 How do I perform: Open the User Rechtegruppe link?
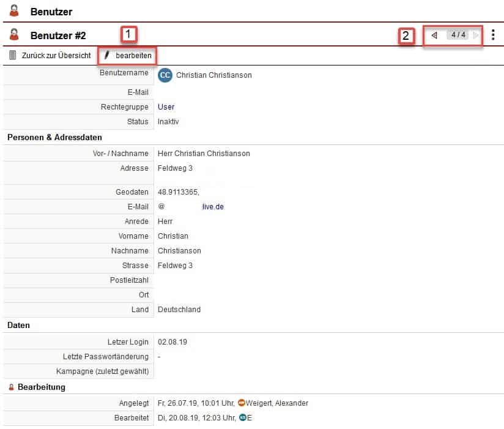coord(166,107)
